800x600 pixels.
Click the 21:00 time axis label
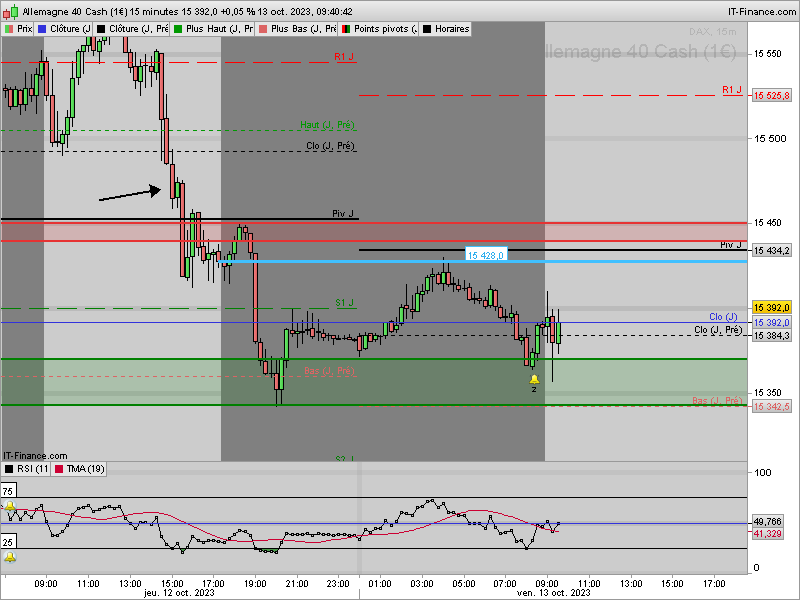click(x=297, y=583)
